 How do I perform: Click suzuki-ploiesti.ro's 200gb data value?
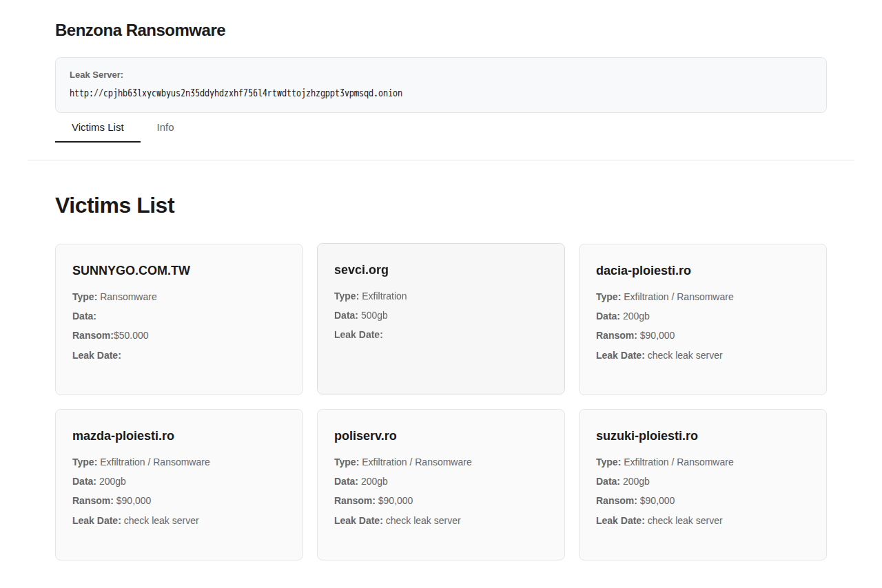coord(636,481)
